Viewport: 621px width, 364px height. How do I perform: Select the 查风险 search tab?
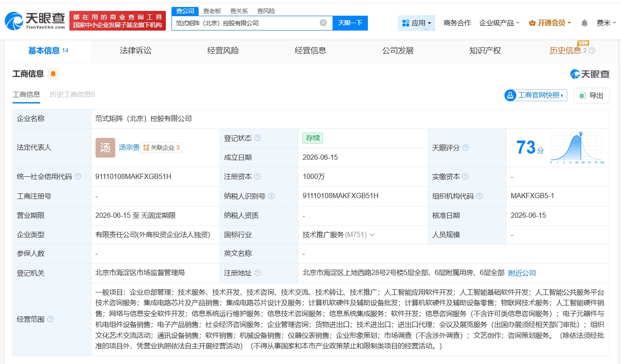pos(266,11)
